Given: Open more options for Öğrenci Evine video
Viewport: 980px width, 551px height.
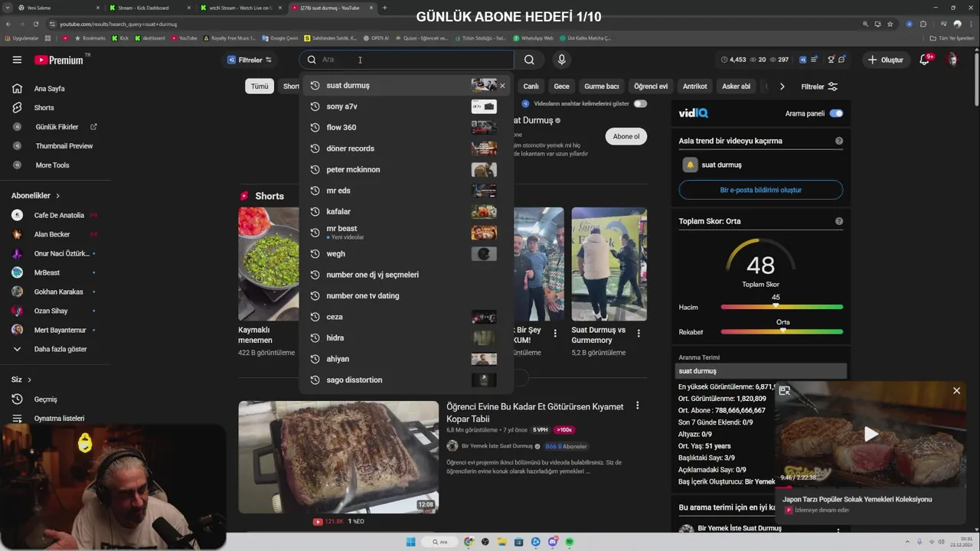Looking at the screenshot, I should click(637, 406).
